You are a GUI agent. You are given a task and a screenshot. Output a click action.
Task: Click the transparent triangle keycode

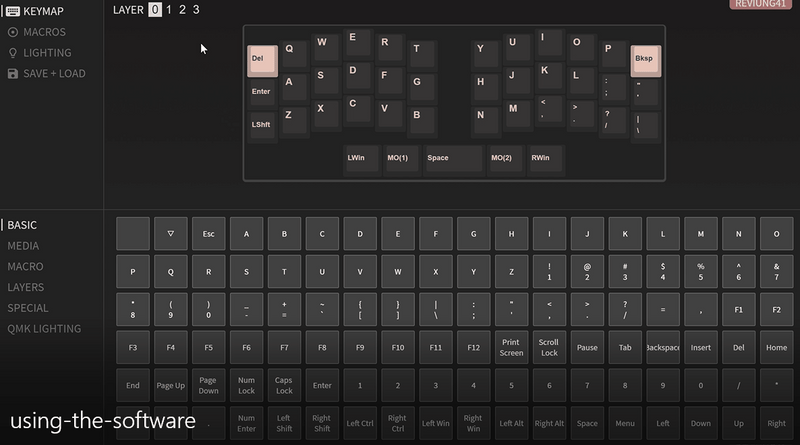[171, 234]
